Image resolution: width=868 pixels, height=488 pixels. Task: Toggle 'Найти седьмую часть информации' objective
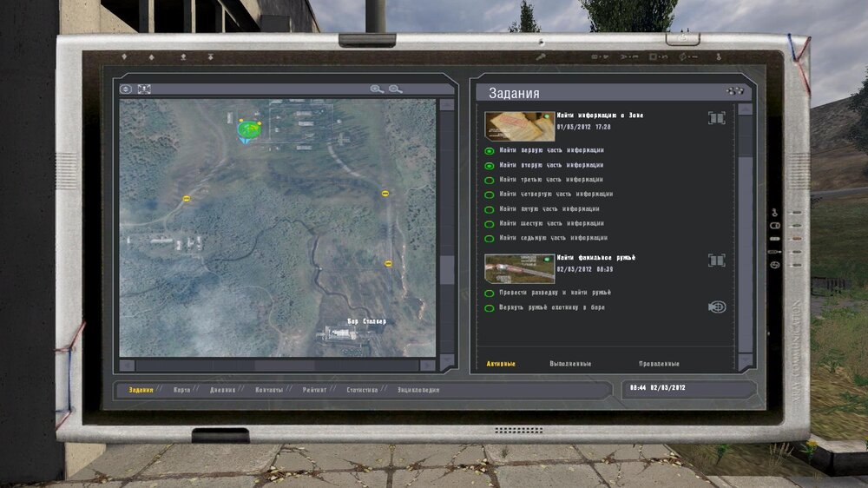490,239
